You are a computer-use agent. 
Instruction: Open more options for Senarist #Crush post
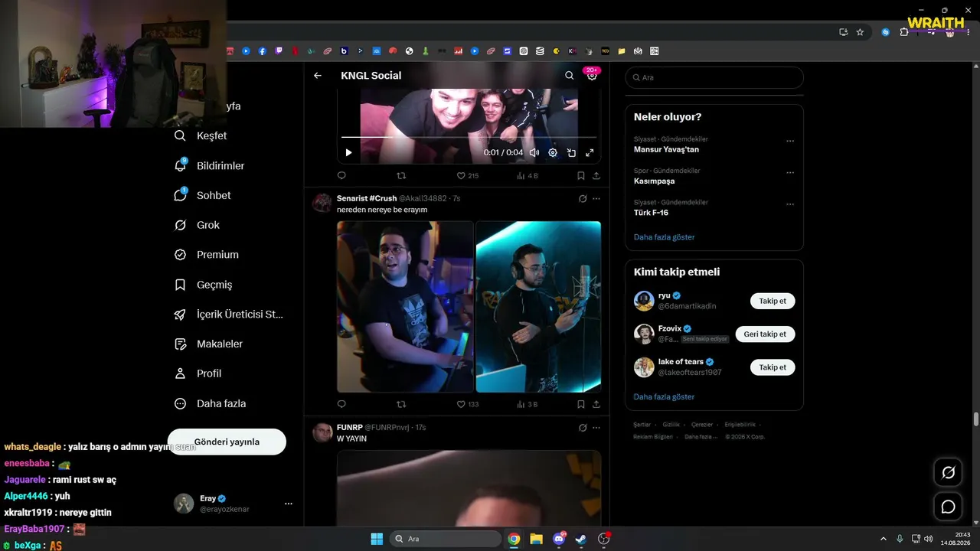tap(596, 199)
